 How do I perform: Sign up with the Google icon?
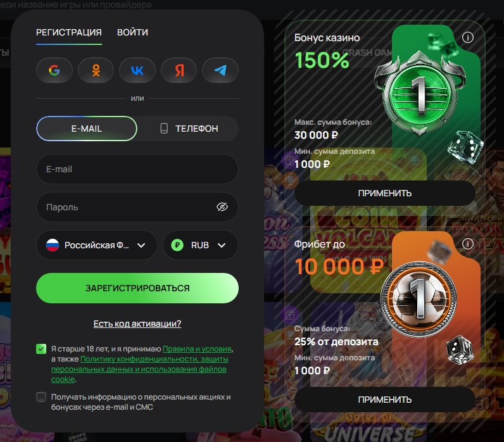[x=54, y=70]
